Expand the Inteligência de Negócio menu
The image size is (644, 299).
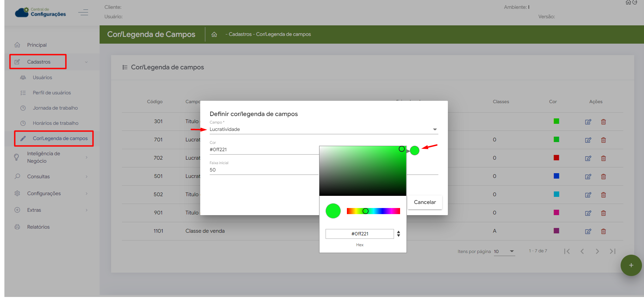[x=51, y=157]
